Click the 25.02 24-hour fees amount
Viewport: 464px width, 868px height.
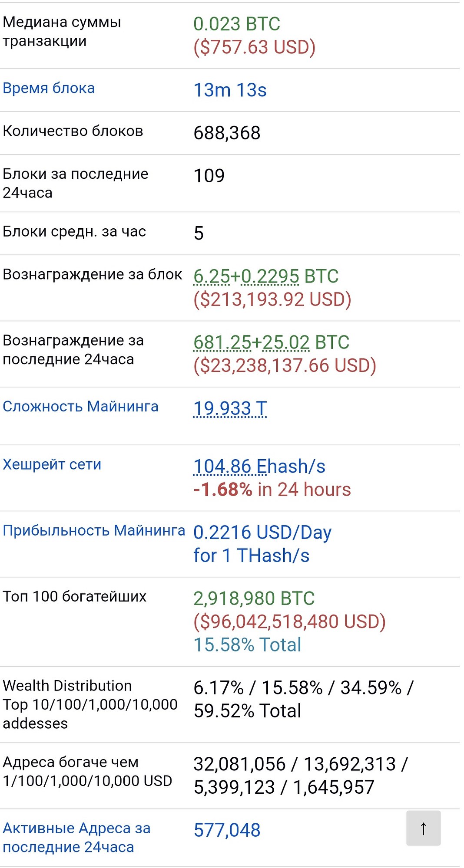point(285,342)
